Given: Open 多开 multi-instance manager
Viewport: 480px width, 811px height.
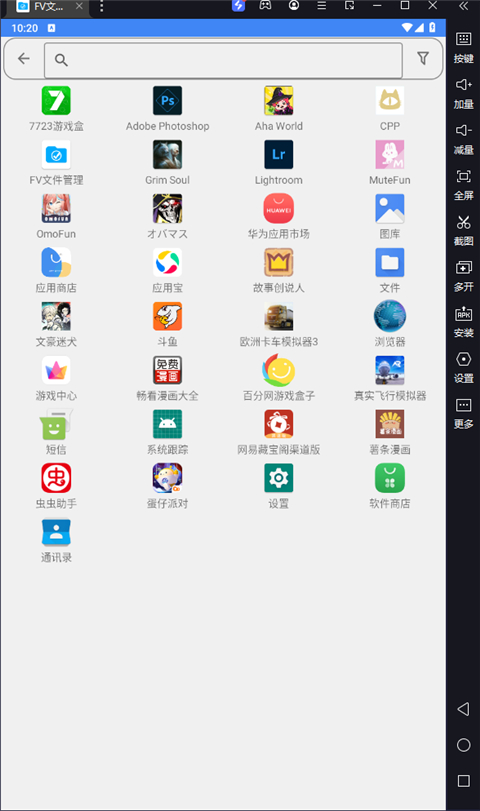Looking at the screenshot, I should pyautogui.click(x=463, y=276).
